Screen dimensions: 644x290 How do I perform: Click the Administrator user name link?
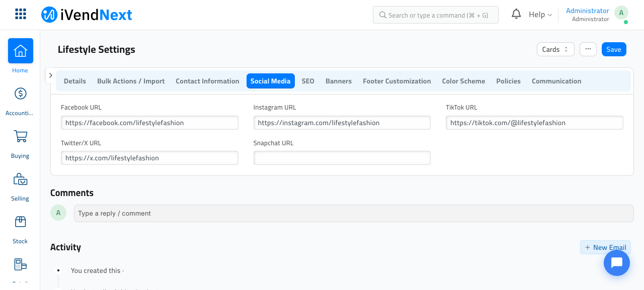(588, 11)
